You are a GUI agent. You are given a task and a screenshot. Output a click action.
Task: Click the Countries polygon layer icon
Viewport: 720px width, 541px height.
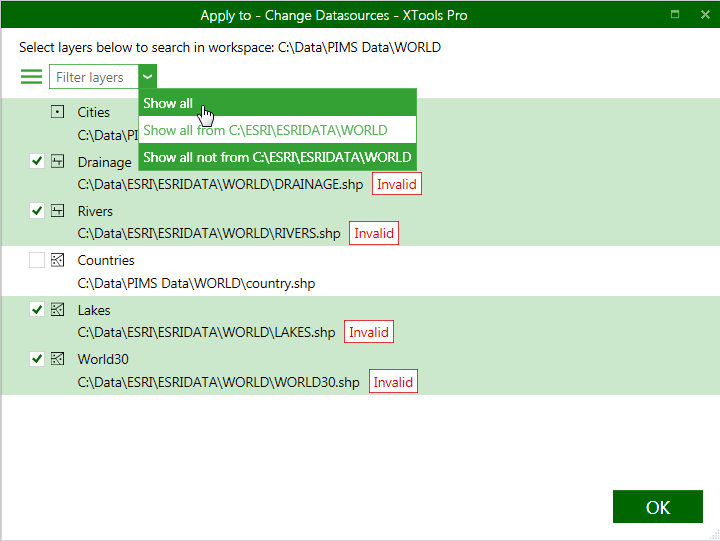tap(57, 260)
